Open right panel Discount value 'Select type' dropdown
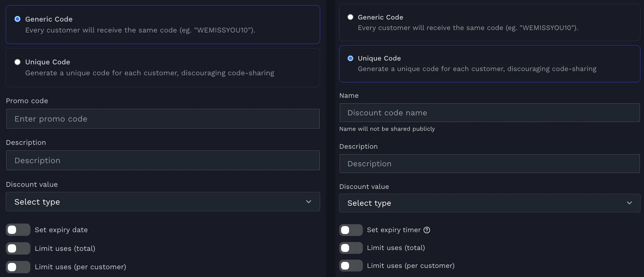 click(x=490, y=203)
